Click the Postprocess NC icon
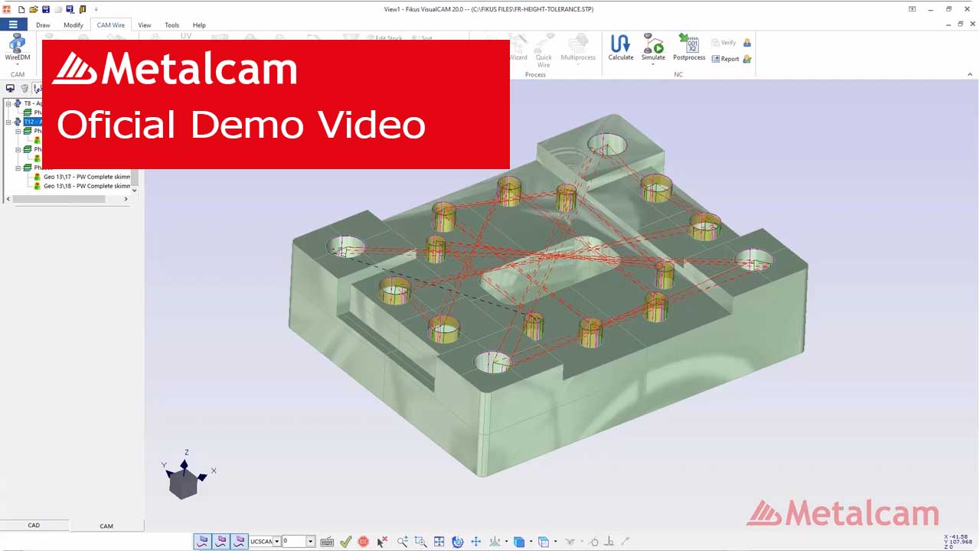This screenshot has width=980, height=551. (688, 47)
